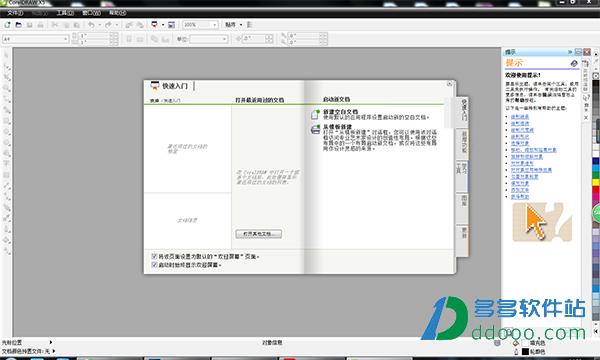Click the Print toolbar icon
Screen dimensions: 600x360
pyautogui.click(x=40, y=25)
